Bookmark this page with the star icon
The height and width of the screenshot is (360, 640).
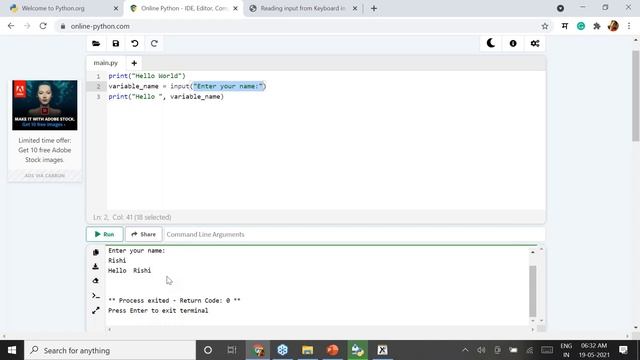click(x=544, y=26)
